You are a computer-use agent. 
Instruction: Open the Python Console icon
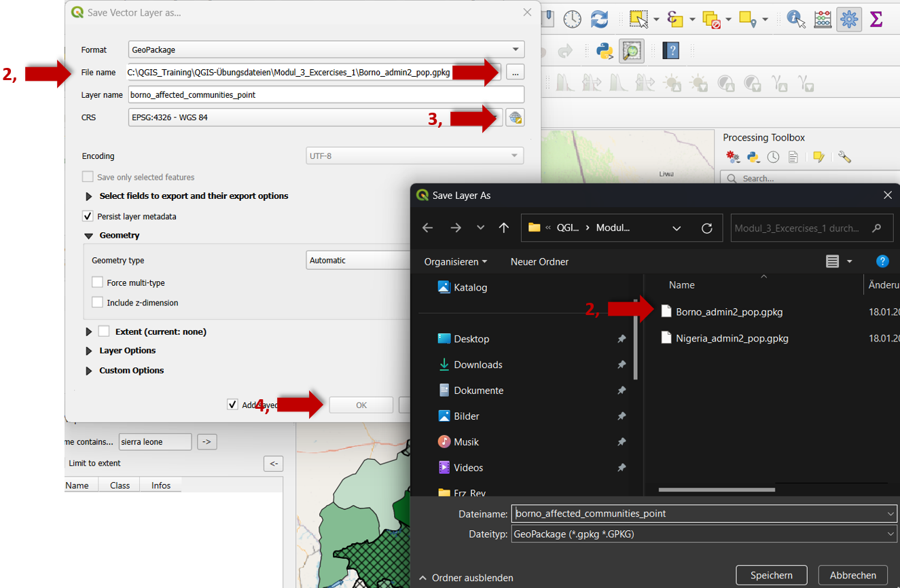coord(605,51)
